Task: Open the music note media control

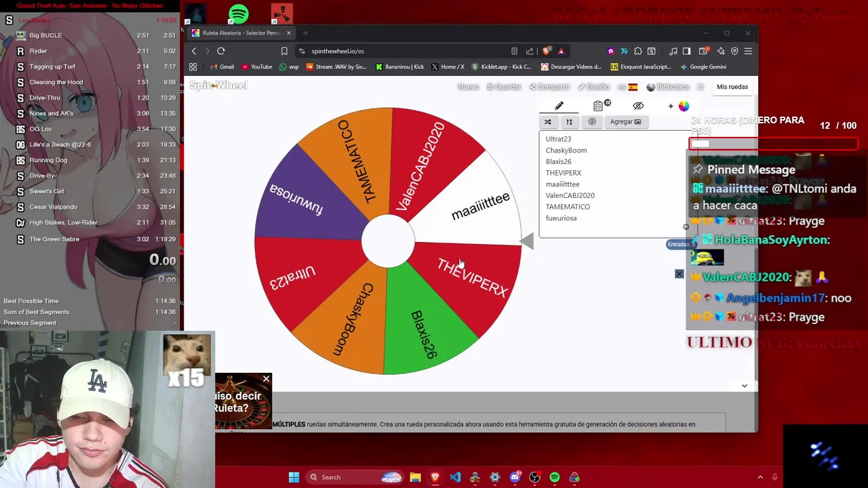Action: click(673, 51)
